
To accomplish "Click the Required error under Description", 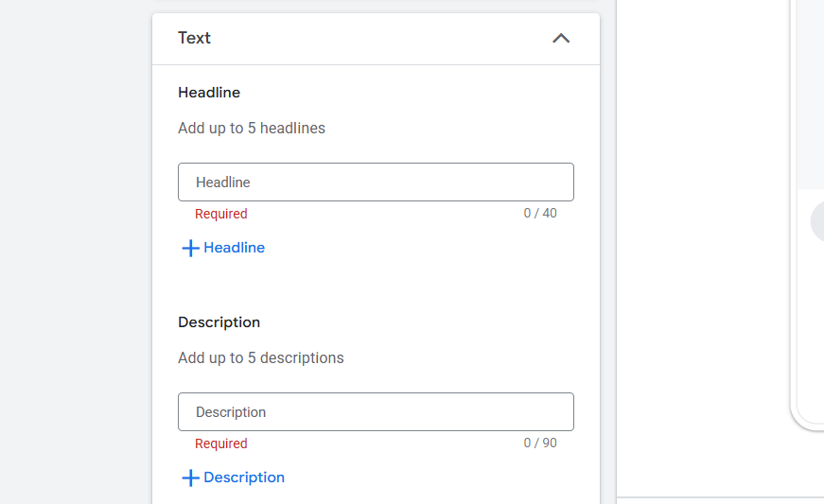I will [x=220, y=443].
